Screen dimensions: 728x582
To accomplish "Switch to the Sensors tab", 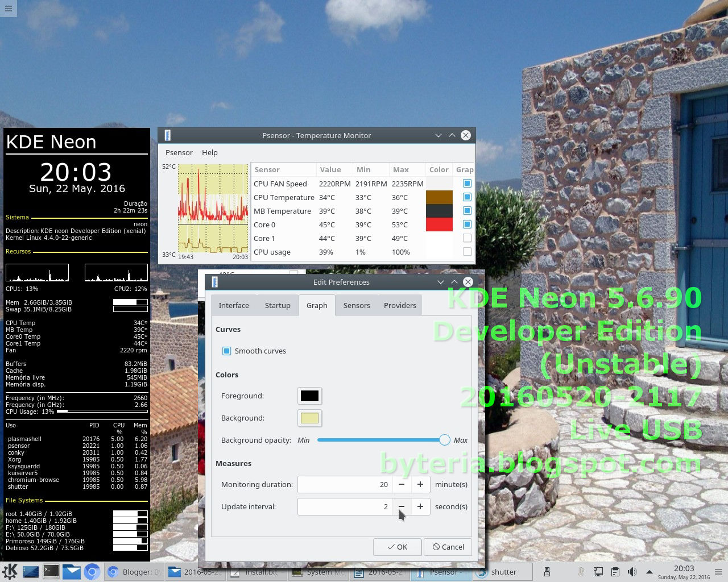I will point(357,305).
